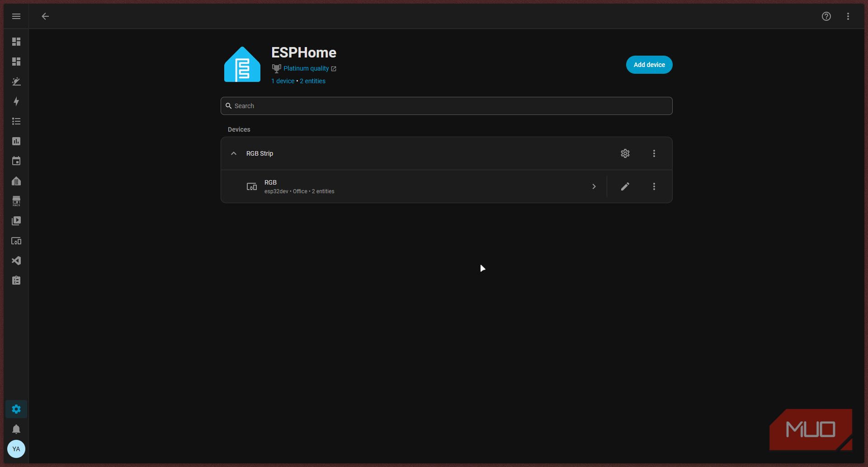Open the devices sidebar icon
Viewport: 868px width, 467px height.
click(x=16, y=241)
